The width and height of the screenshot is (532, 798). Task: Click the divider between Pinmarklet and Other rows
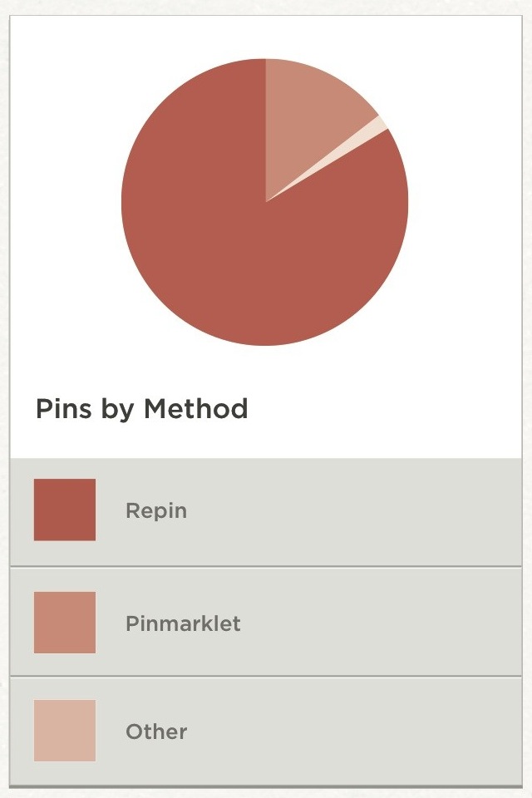point(266,676)
